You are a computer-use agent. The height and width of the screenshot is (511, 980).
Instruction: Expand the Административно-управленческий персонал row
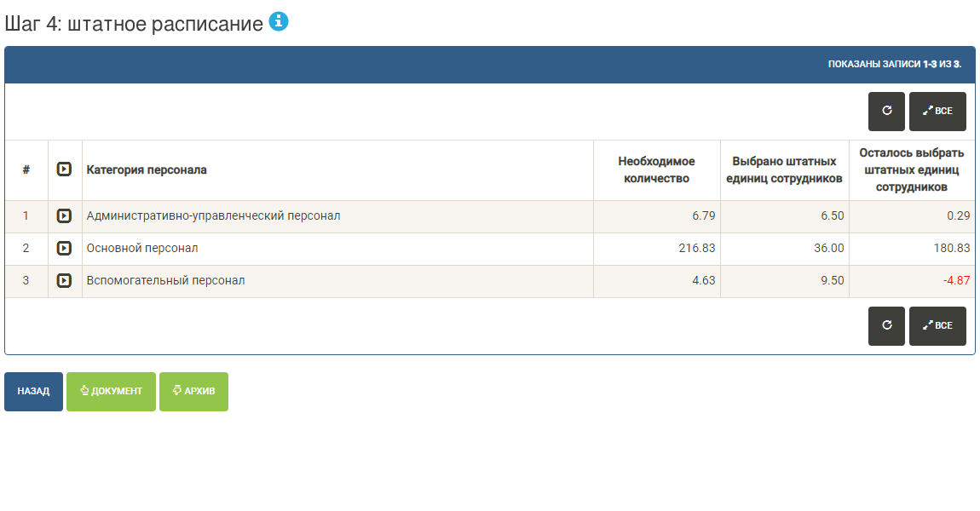point(64,216)
